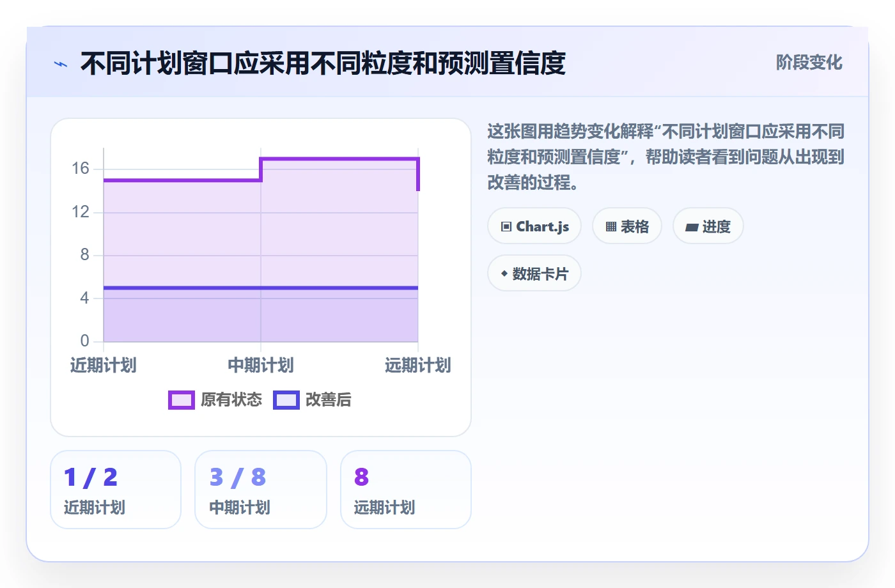Click the table grid icon on 表格 tag
This screenshot has width=895, height=588.
coord(611,227)
